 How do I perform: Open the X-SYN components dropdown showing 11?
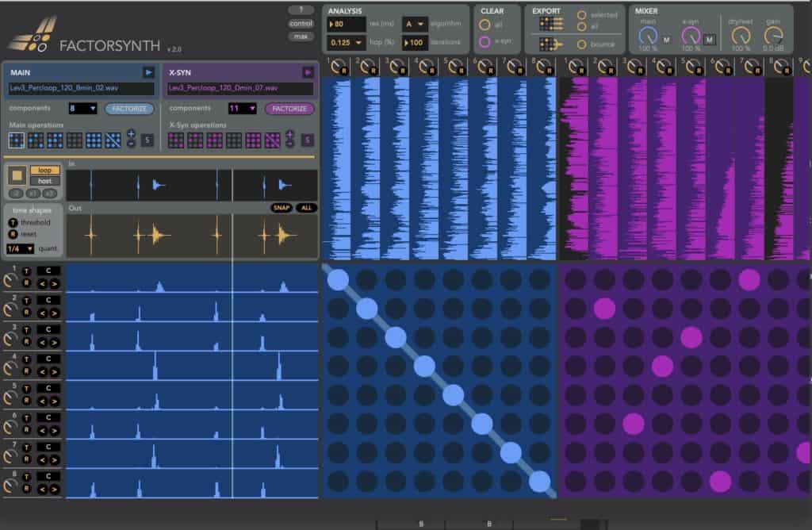pos(242,108)
